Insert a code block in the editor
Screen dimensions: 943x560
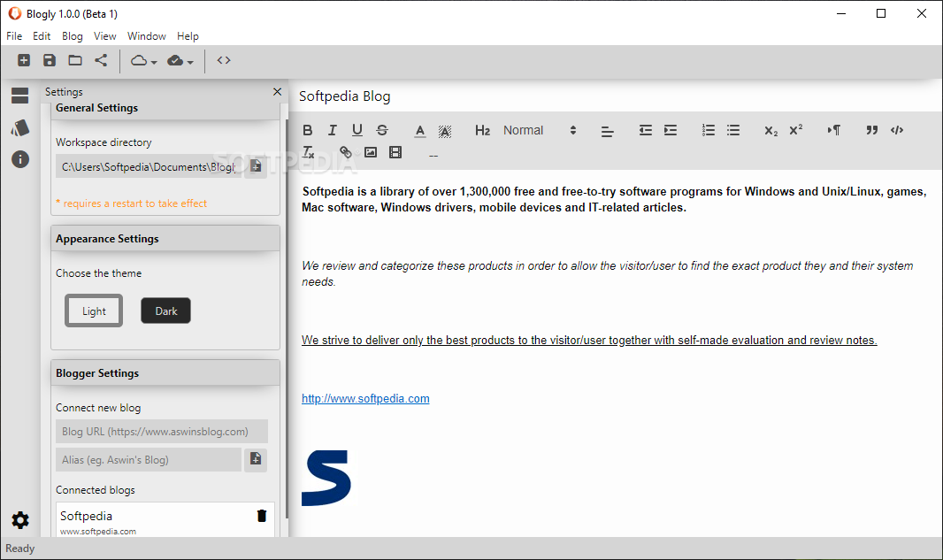point(897,130)
